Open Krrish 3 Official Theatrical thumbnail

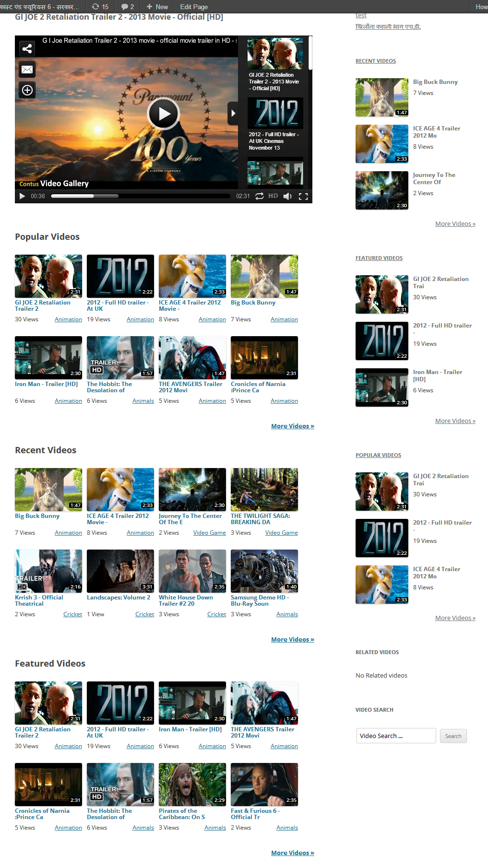click(48, 571)
